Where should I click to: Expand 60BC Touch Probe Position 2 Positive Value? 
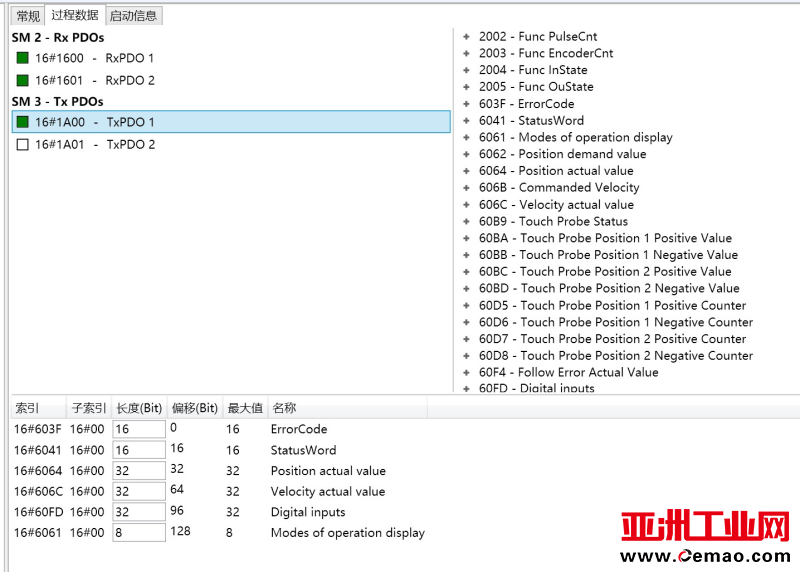pos(466,272)
